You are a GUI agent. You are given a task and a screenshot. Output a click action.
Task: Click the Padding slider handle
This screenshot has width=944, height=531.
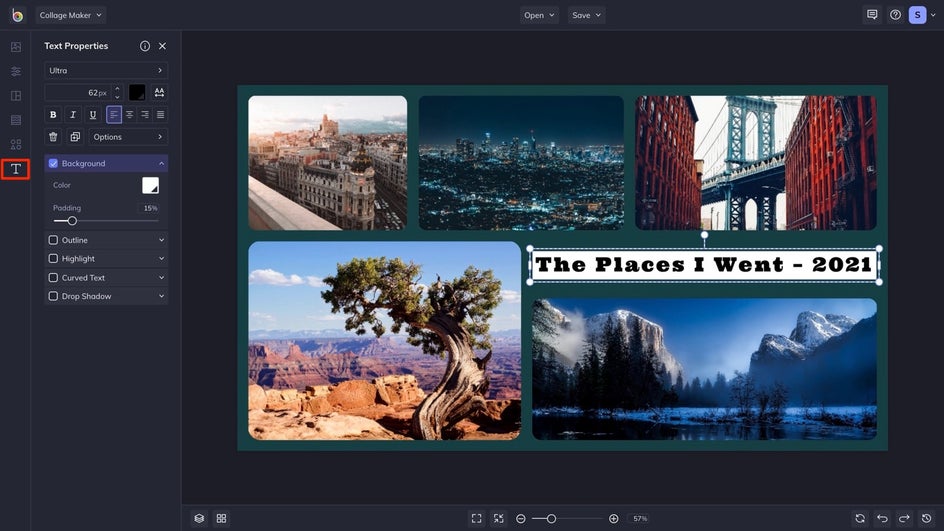(72, 221)
